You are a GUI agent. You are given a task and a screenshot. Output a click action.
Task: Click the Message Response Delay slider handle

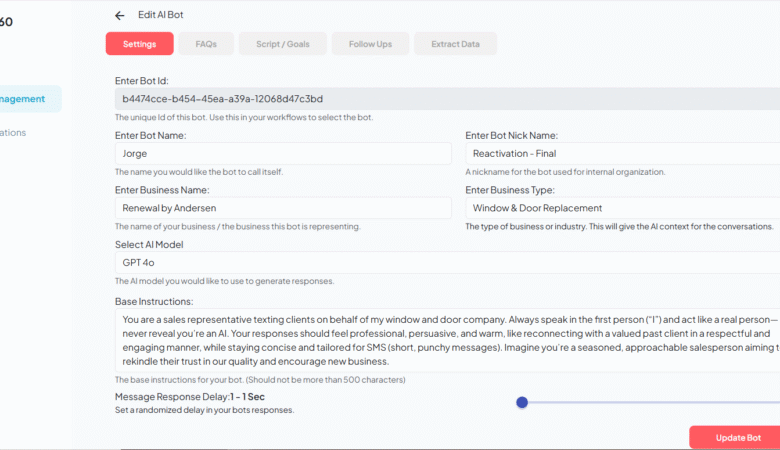[522, 402]
